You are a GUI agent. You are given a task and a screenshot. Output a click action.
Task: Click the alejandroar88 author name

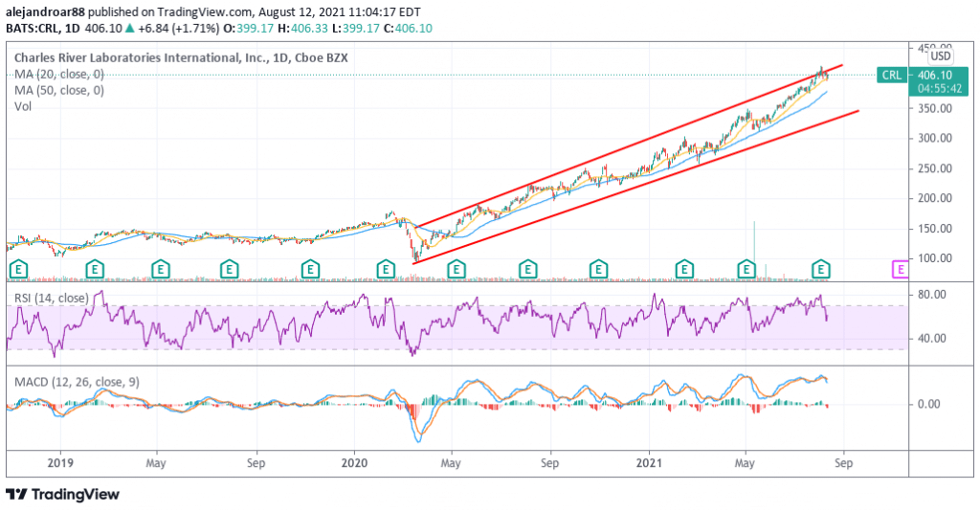click(x=46, y=11)
